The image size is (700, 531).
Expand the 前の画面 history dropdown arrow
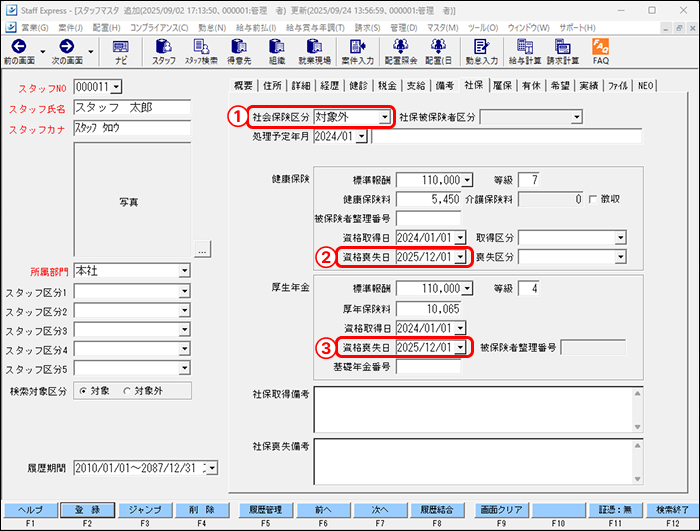tap(43, 51)
